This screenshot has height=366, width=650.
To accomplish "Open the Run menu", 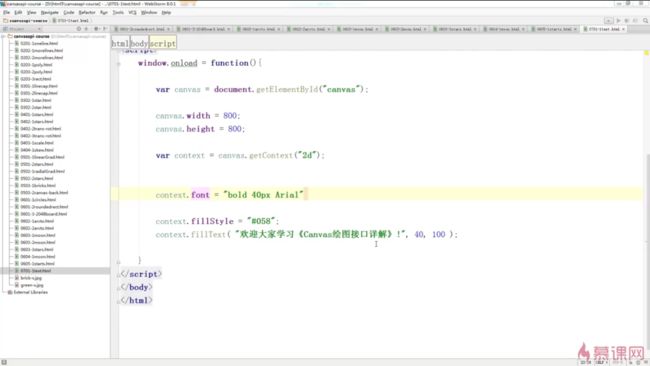I will pyautogui.click(x=104, y=12).
